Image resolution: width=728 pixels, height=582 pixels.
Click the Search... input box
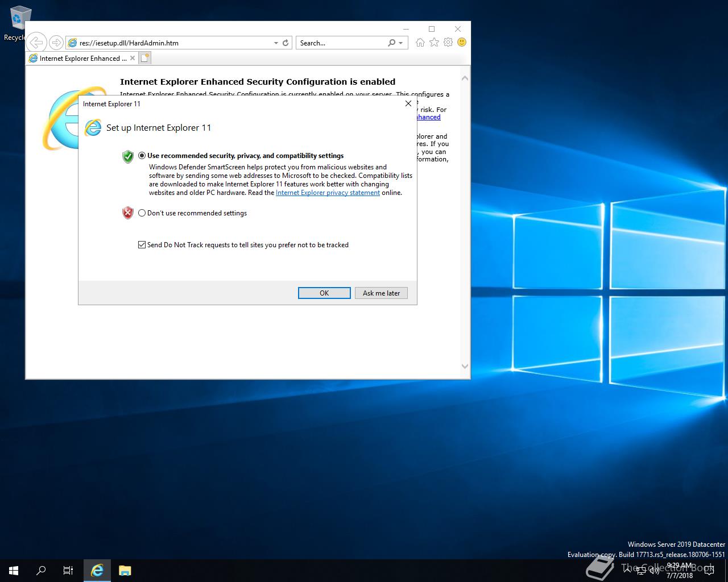(x=341, y=43)
